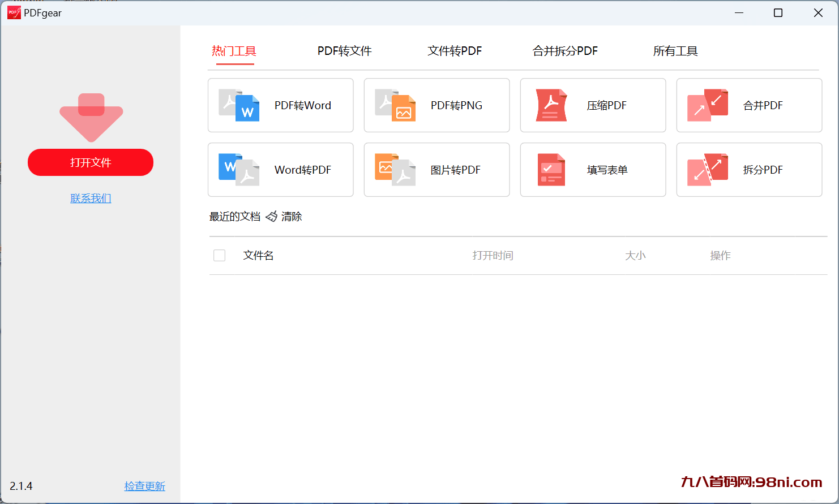
Task: Select the 填写表单 label text
Action: (x=607, y=170)
